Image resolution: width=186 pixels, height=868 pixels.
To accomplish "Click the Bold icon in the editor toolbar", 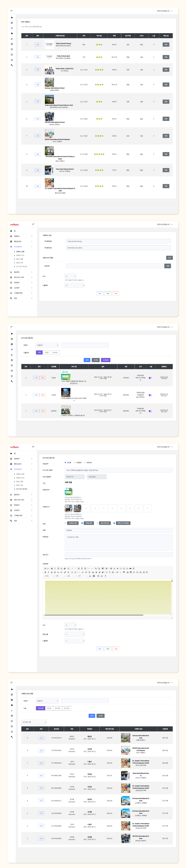I will [45, 572].
